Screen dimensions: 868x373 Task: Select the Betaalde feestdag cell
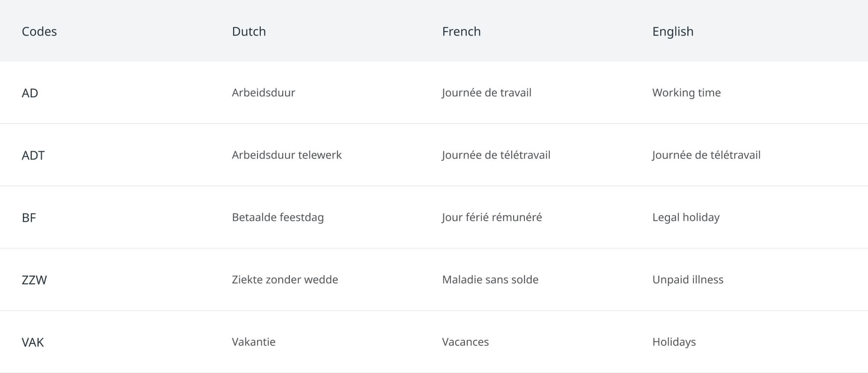[x=278, y=218]
